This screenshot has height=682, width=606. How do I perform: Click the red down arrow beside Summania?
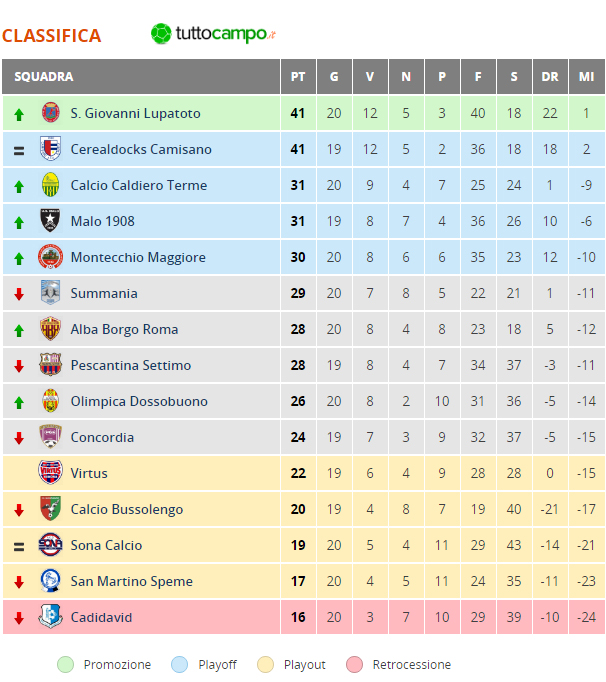(x=18, y=294)
